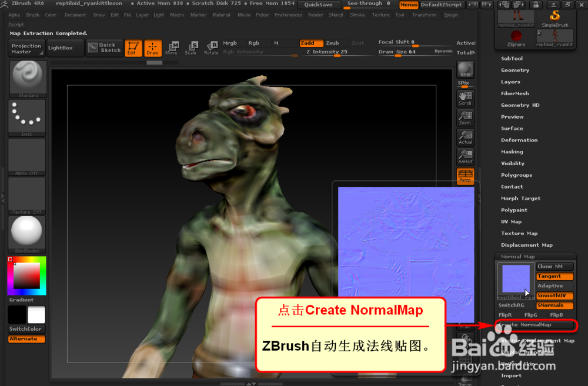This screenshot has height=386, width=588.
Task: Open the SkinShade4 material selector
Action: pos(26,234)
